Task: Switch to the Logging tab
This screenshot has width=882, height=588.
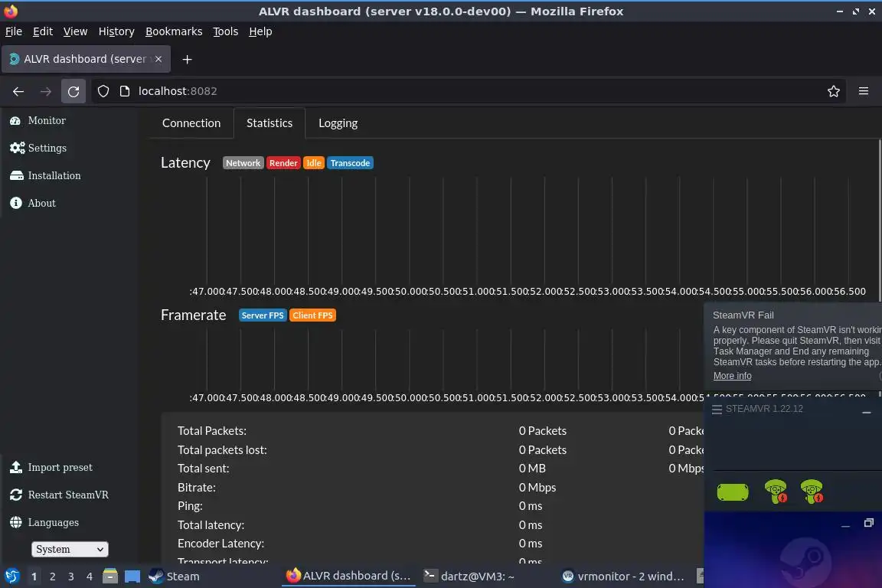Action: tap(338, 123)
